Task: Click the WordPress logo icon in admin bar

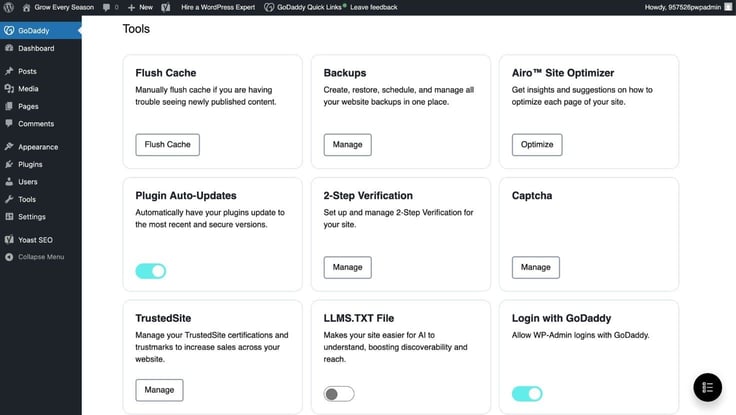Action: click(x=8, y=7)
